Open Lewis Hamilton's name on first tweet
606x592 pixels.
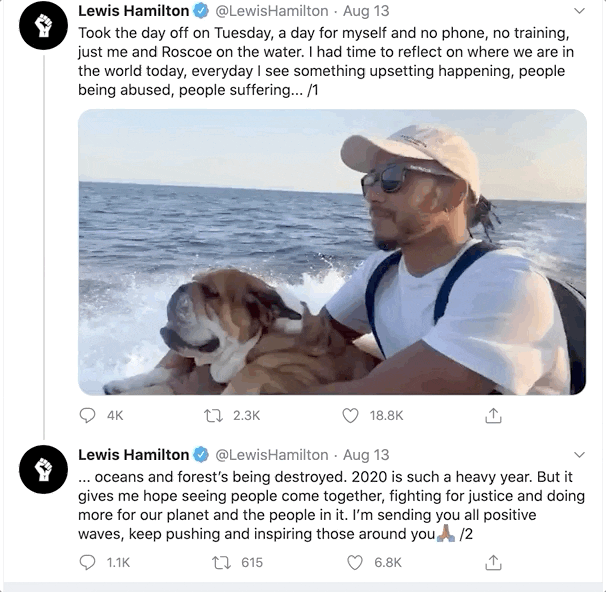coord(133,11)
